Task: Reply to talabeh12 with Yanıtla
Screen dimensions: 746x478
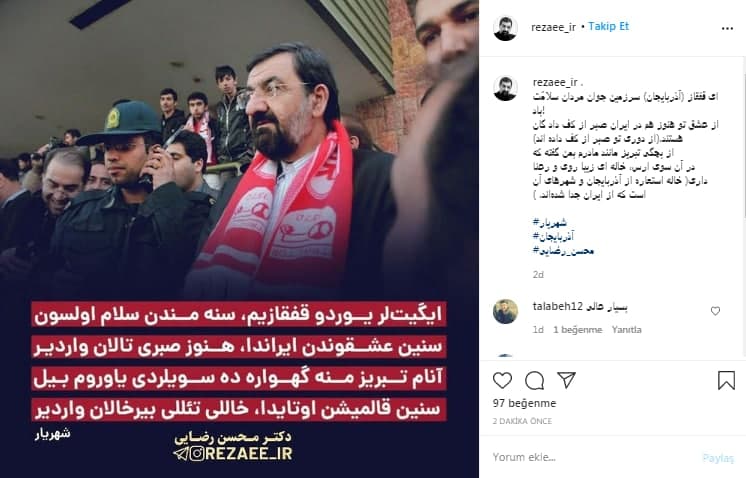Action: [626, 330]
